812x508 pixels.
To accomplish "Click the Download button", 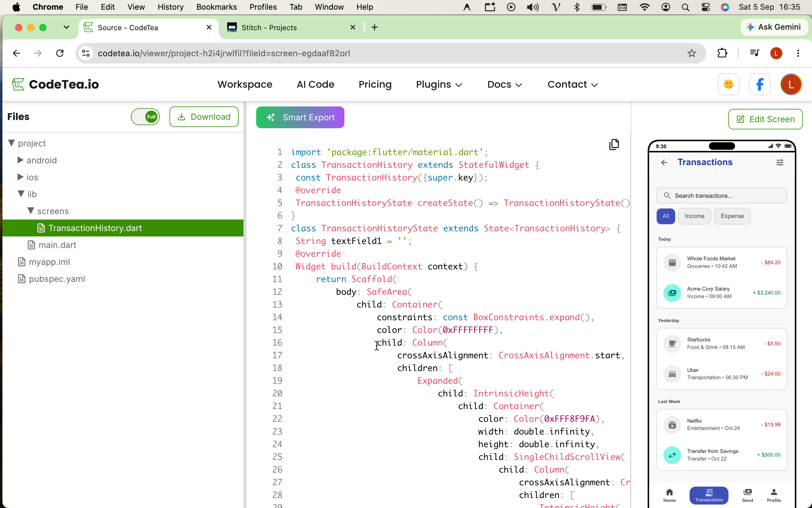I will [x=204, y=117].
